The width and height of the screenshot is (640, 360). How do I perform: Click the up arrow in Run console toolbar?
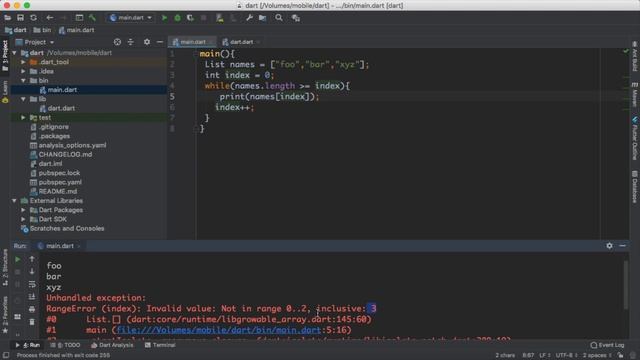coord(32,259)
